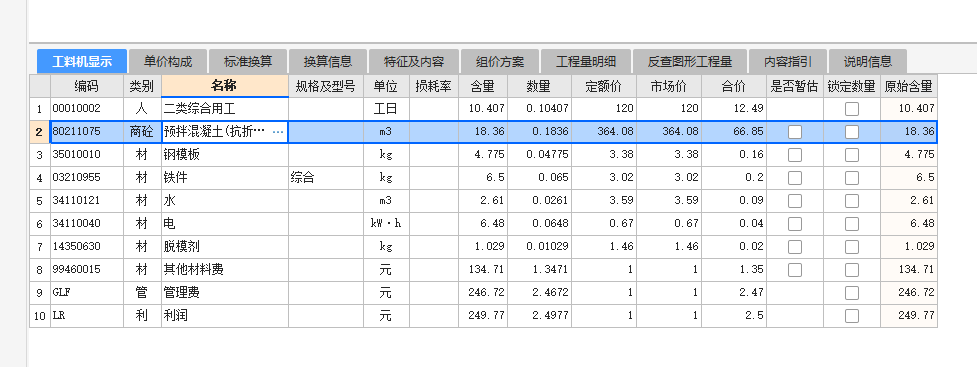The height and width of the screenshot is (367, 977).
Task: Check 是否暂估 for 铁件 row
Action: pyautogui.click(x=794, y=178)
